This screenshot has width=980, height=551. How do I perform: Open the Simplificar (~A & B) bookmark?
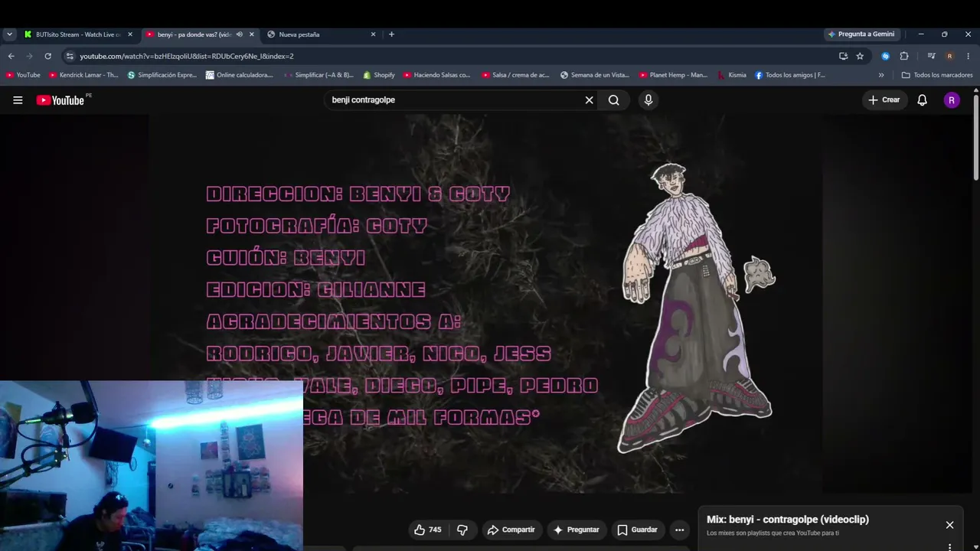coord(318,75)
